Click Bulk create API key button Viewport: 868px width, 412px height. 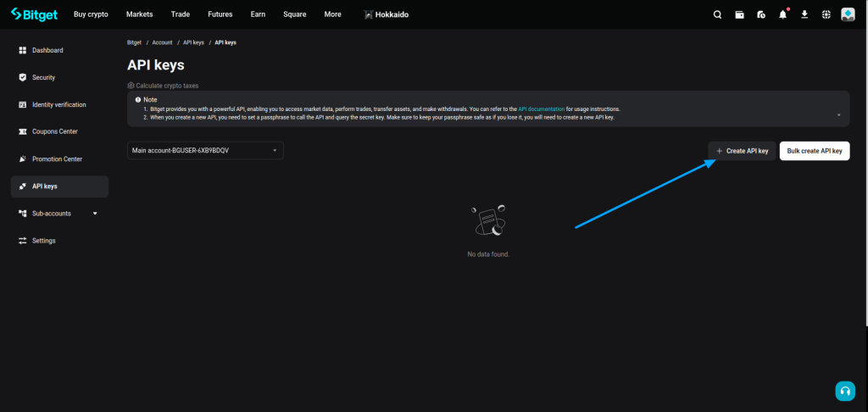814,151
